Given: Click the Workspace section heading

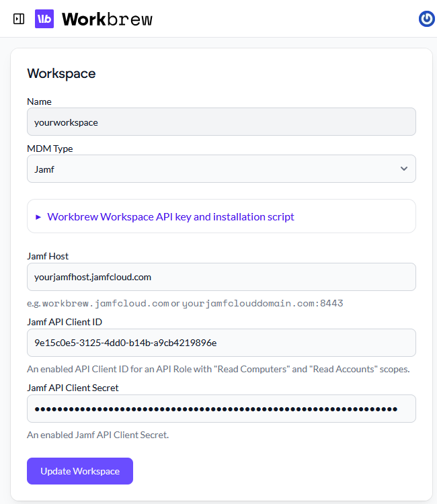Looking at the screenshot, I should click(x=61, y=73).
